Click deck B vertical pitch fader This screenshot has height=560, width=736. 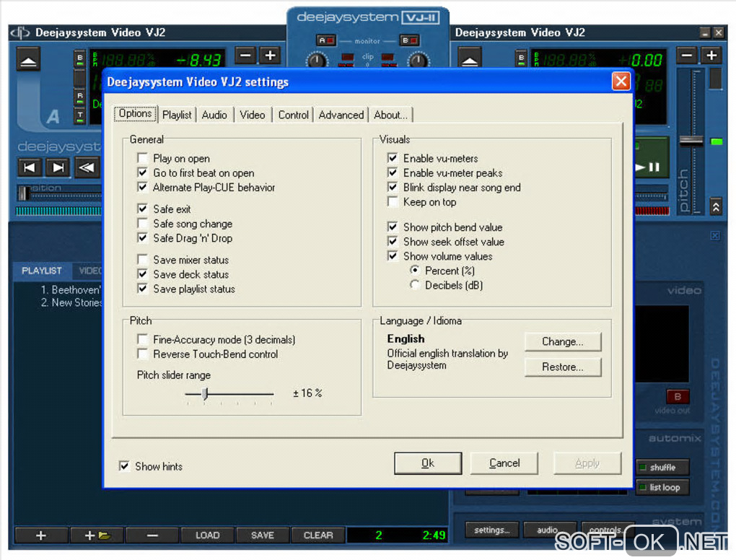[x=691, y=140]
